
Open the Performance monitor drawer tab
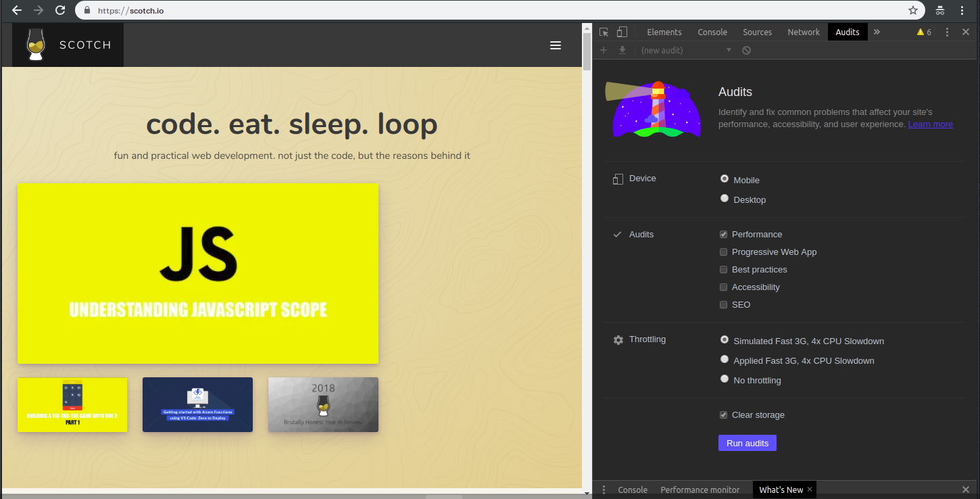click(x=700, y=490)
